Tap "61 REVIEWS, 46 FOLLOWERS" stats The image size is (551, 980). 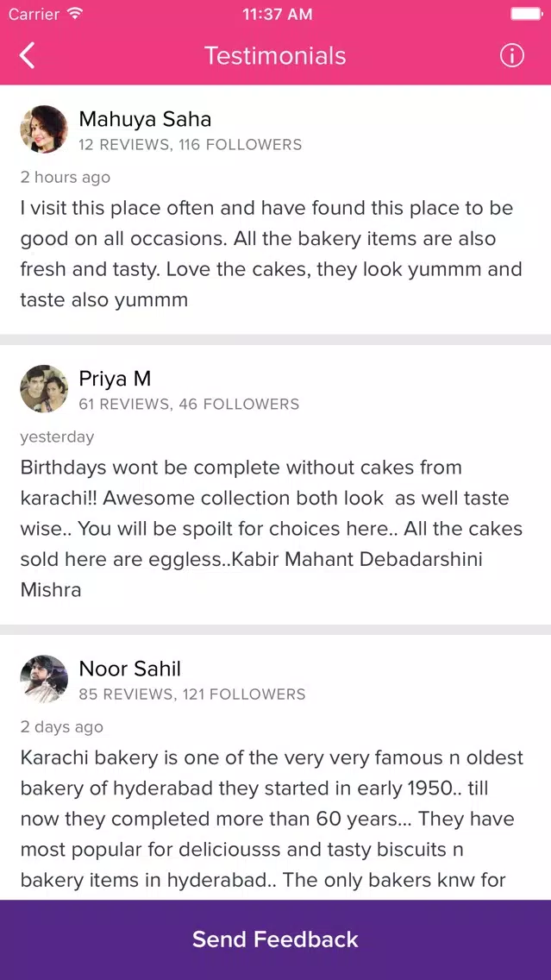pos(189,405)
